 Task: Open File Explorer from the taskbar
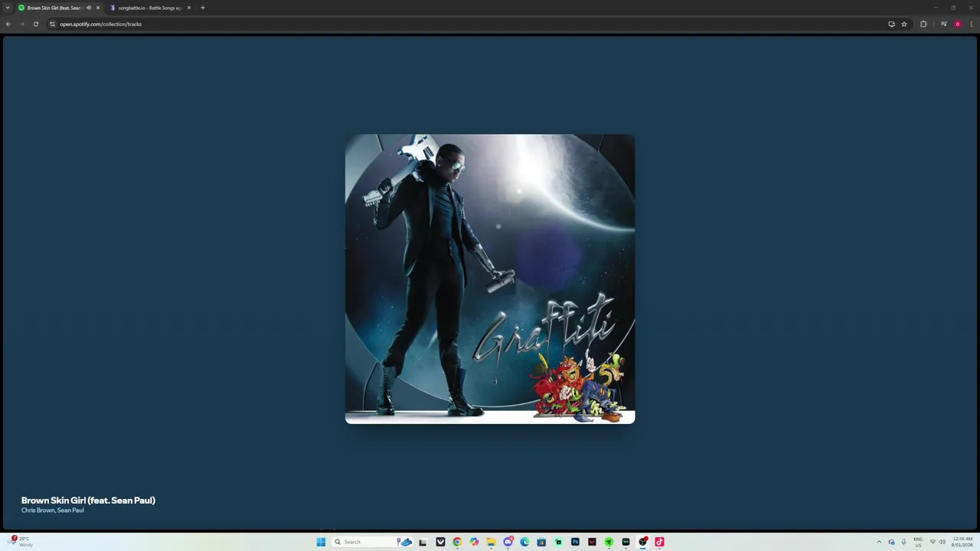(491, 542)
